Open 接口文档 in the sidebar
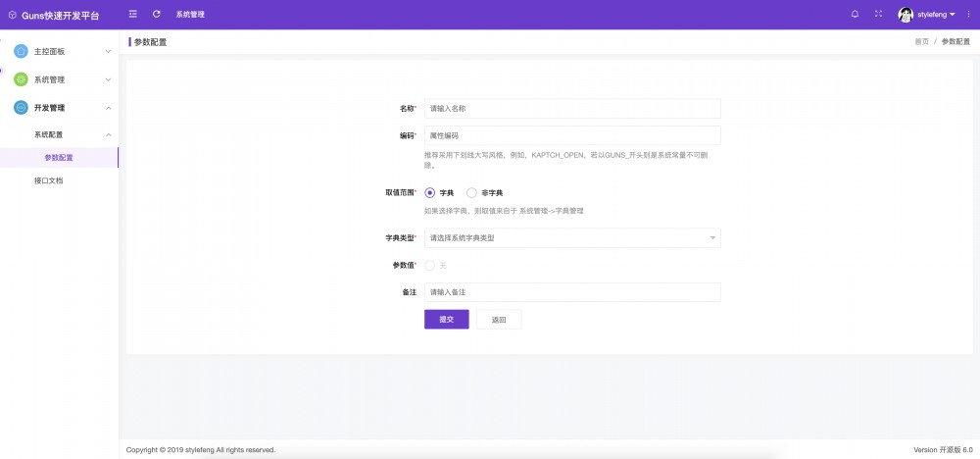This screenshot has height=459, width=980. coord(49,180)
